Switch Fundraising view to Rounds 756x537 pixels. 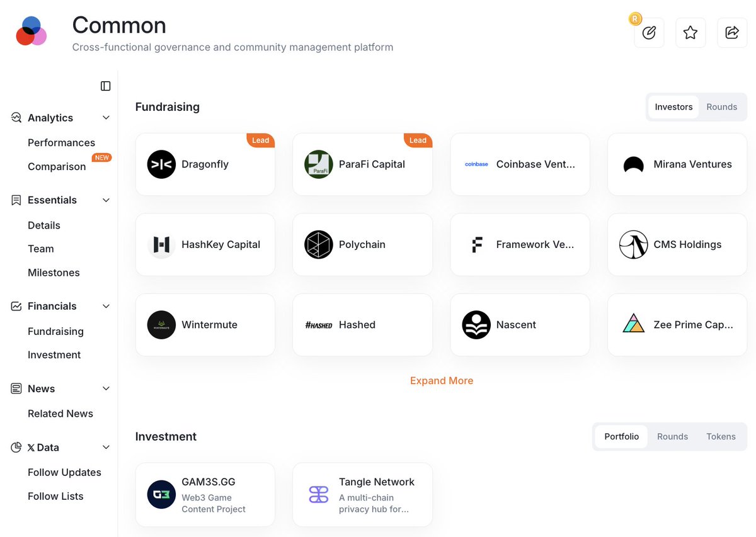[x=721, y=107]
